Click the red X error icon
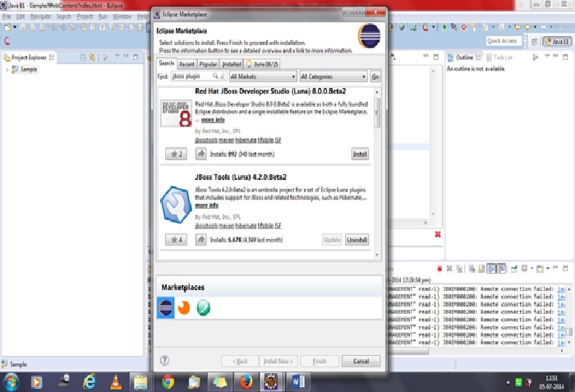The width and height of the screenshot is (575, 392). coord(438,234)
